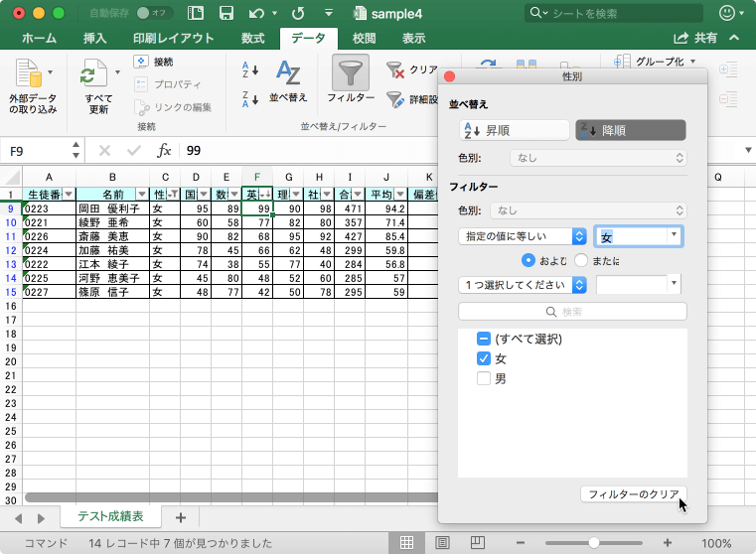The width and height of the screenshot is (756, 554).
Task: Switch to Normal view icon in status bar
Action: coord(406,543)
